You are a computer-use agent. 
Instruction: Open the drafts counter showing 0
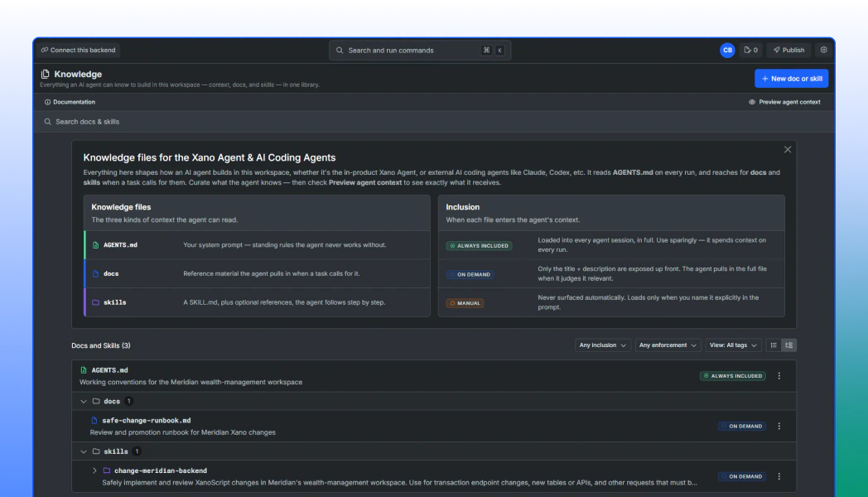click(x=750, y=50)
